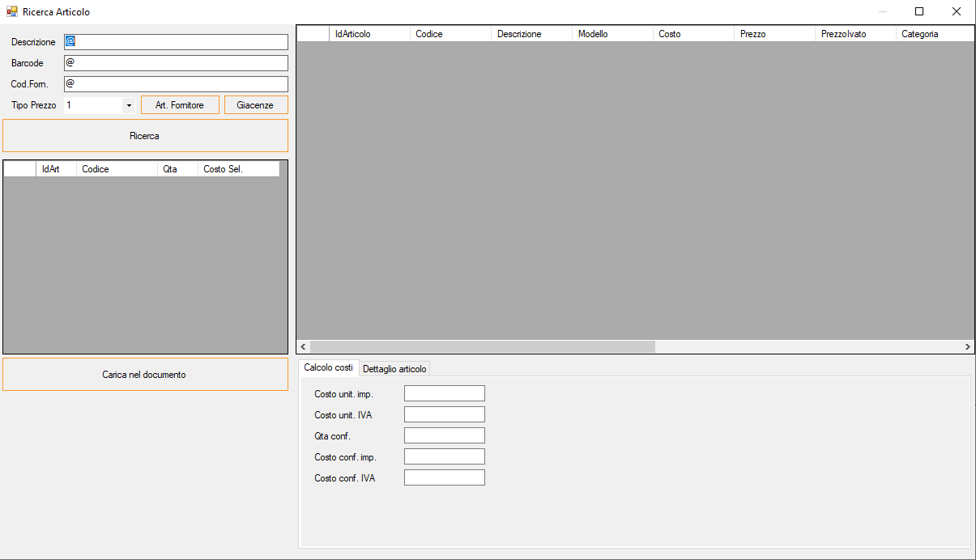Click the Costo Sel. column header

point(237,169)
